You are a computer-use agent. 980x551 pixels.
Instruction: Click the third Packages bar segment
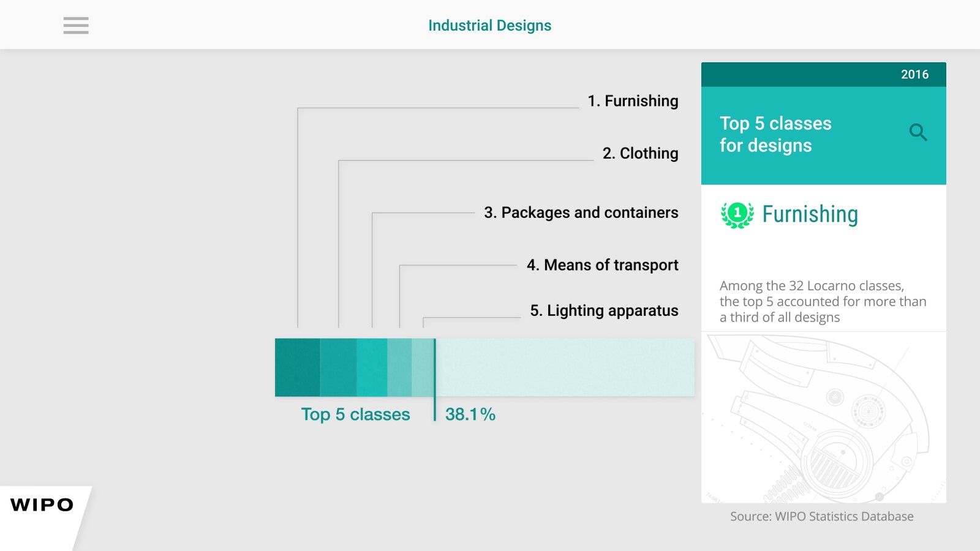coord(372,367)
